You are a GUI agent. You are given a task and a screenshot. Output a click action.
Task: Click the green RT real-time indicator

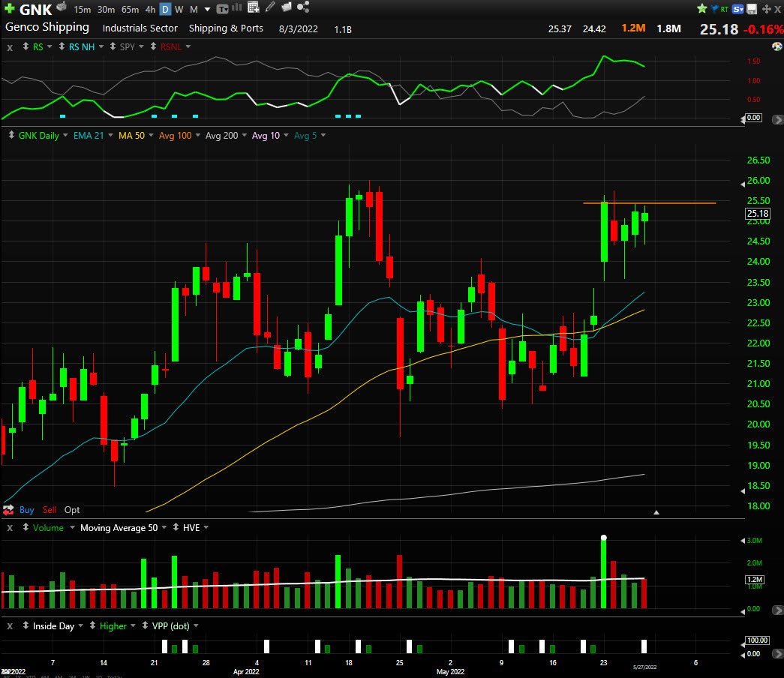[724, 9]
